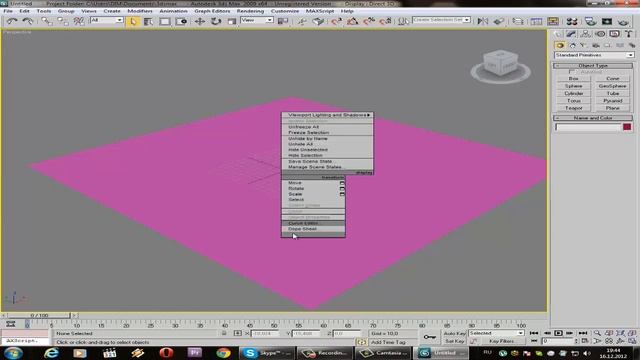Activate the Select Object arrow tool
The width and height of the screenshot is (640, 360).
(x=133, y=21)
